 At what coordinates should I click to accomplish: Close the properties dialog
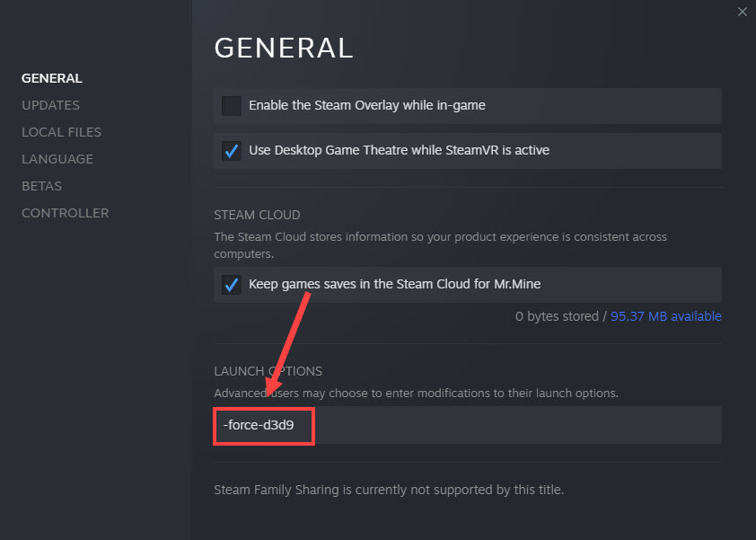[742, 12]
